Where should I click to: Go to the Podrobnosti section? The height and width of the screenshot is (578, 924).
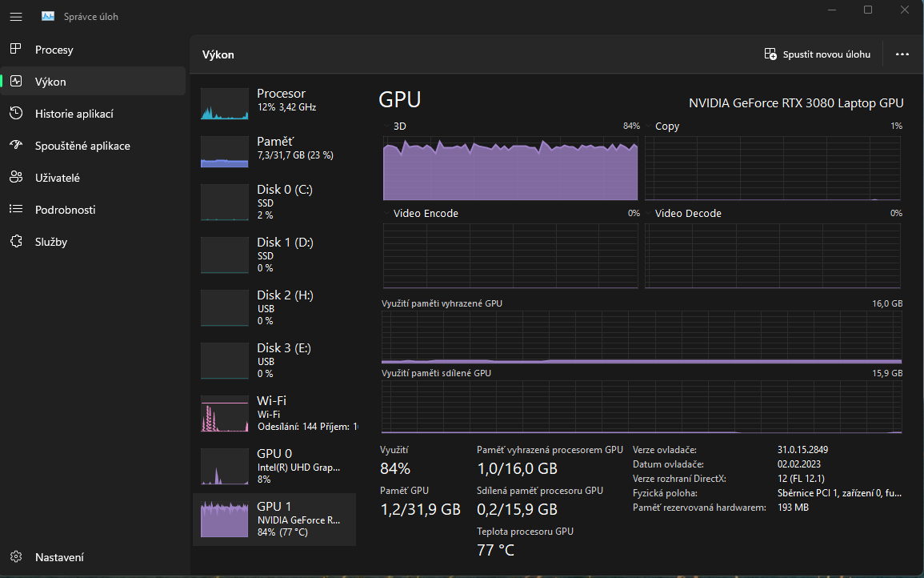click(x=65, y=210)
